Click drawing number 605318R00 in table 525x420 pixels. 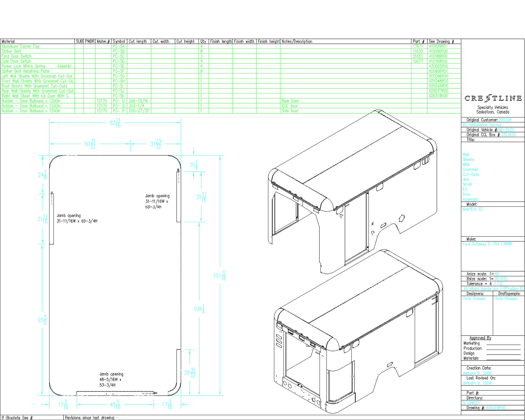coord(438,96)
